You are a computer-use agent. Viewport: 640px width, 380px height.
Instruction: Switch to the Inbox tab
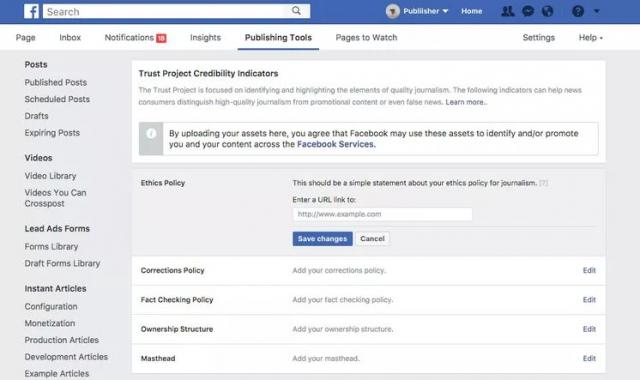coord(70,38)
